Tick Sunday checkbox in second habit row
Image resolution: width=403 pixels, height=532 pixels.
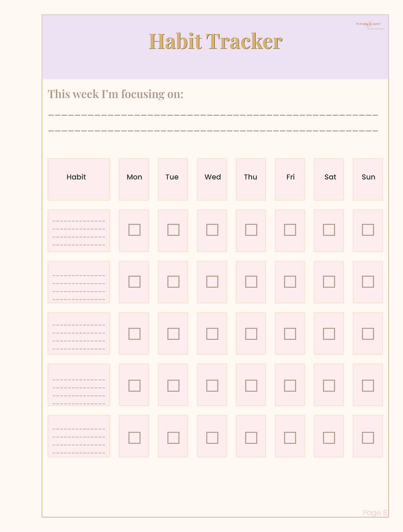(368, 281)
